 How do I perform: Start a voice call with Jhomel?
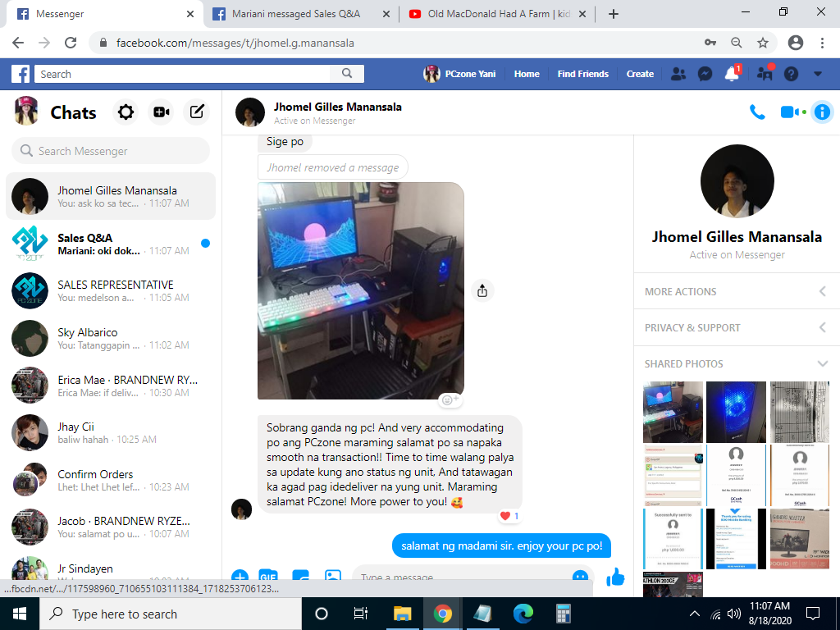pyautogui.click(x=757, y=112)
